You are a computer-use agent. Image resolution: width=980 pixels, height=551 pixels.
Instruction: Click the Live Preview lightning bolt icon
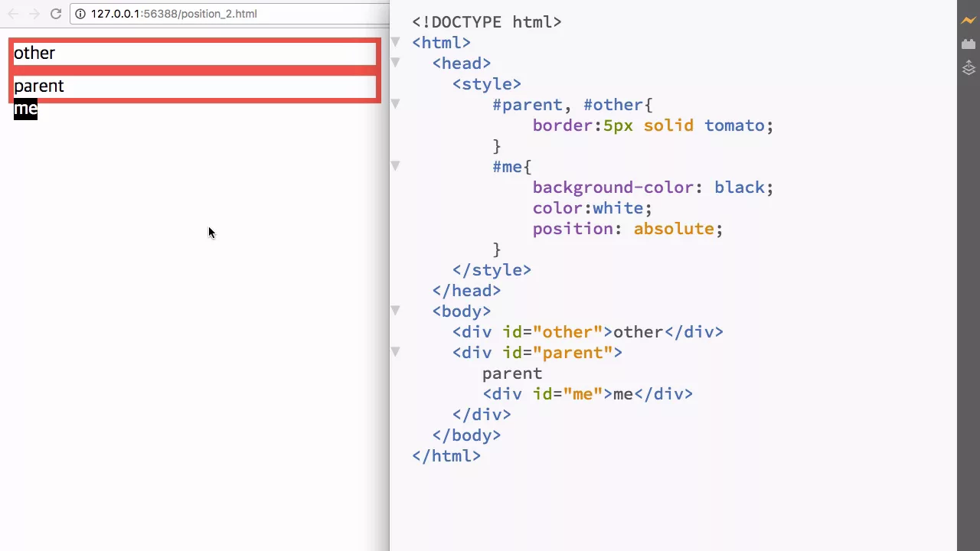coord(969,21)
